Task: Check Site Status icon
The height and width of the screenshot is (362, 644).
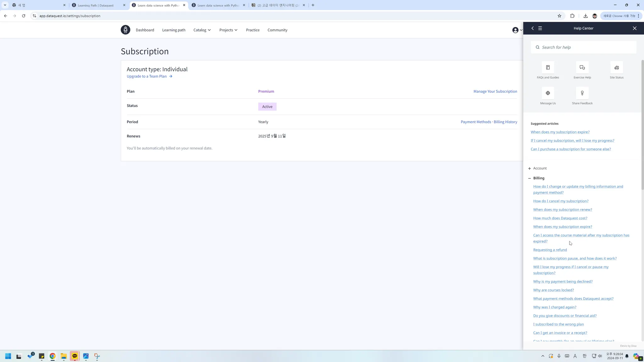Action: click(616, 68)
